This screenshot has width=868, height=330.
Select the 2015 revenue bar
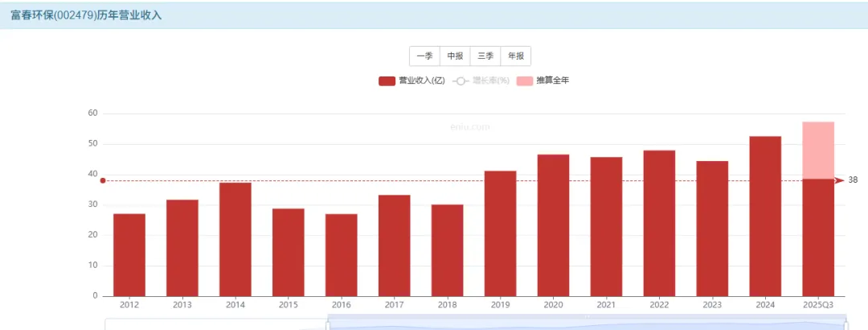(x=289, y=253)
